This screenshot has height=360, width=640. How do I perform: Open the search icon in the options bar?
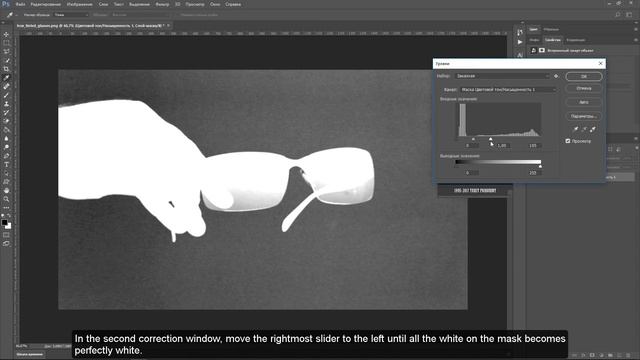pyautogui.click(x=618, y=15)
